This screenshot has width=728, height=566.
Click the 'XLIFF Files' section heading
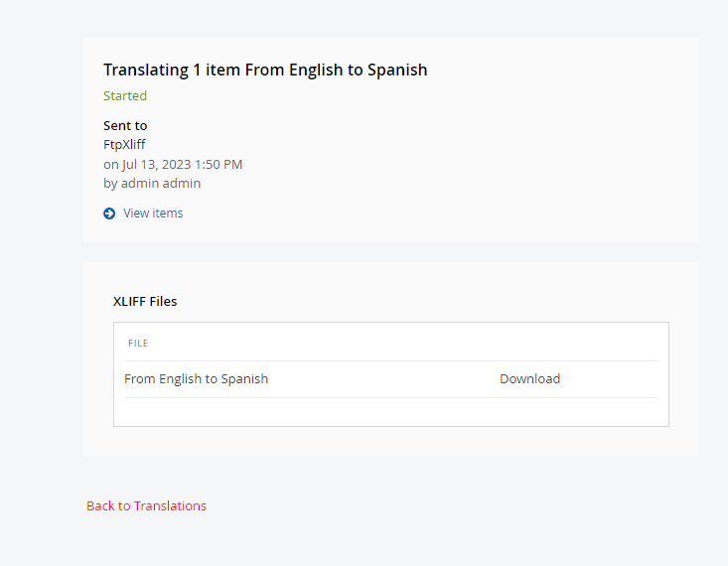[145, 301]
